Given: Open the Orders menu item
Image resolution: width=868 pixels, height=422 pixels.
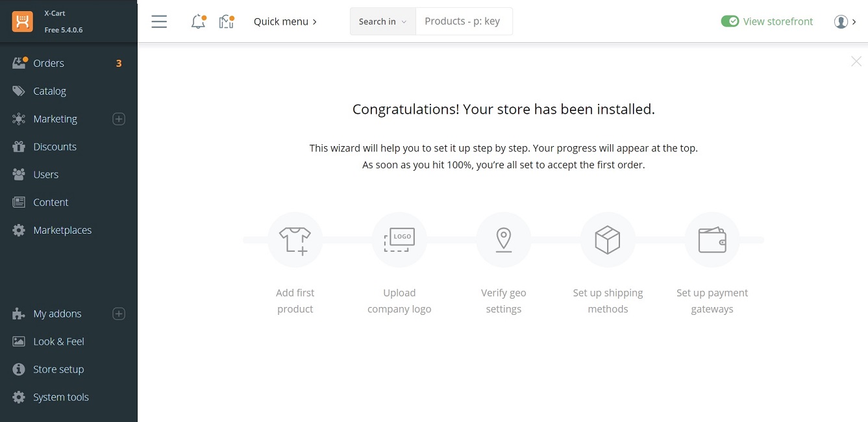Looking at the screenshot, I should 49,63.
